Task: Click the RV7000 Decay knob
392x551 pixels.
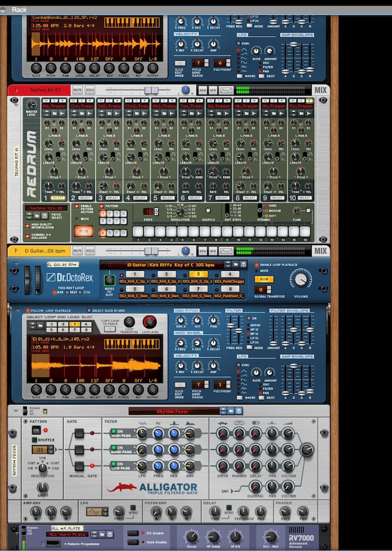Action: [x=192, y=537]
